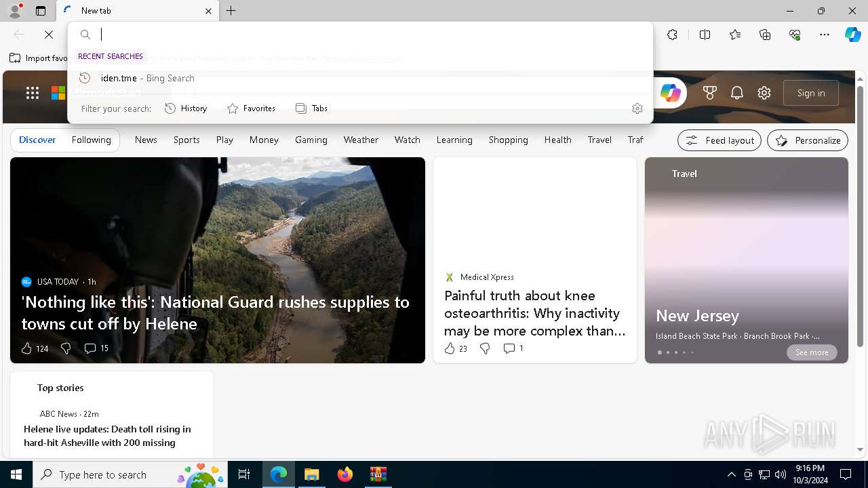Open the Windows Start menu
The image size is (868, 488).
point(16,474)
